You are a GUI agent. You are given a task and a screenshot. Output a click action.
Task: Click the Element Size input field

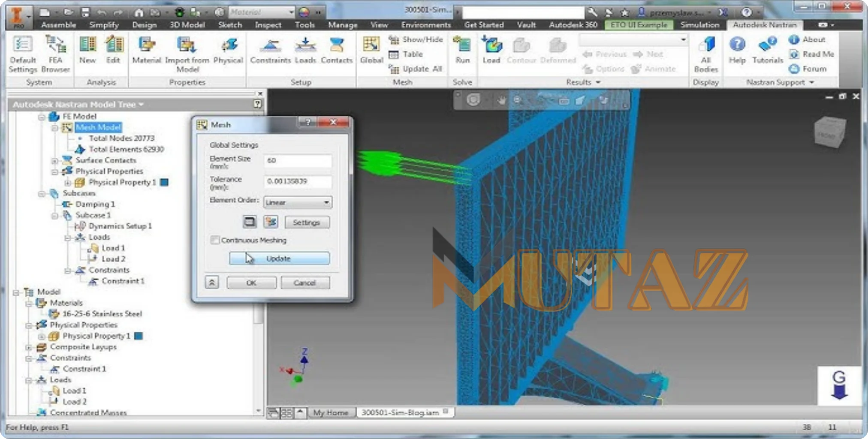pos(298,160)
